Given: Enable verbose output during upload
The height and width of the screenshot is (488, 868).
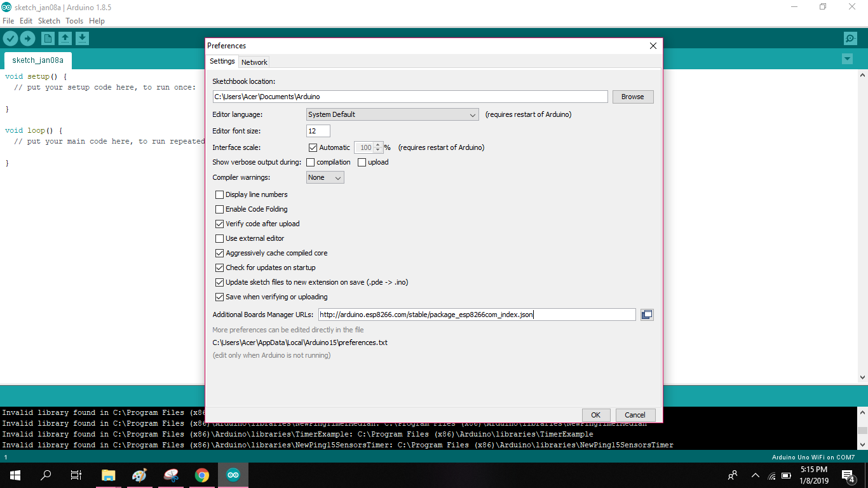Looking at the screenshot, I should click(x=362, y=162).
